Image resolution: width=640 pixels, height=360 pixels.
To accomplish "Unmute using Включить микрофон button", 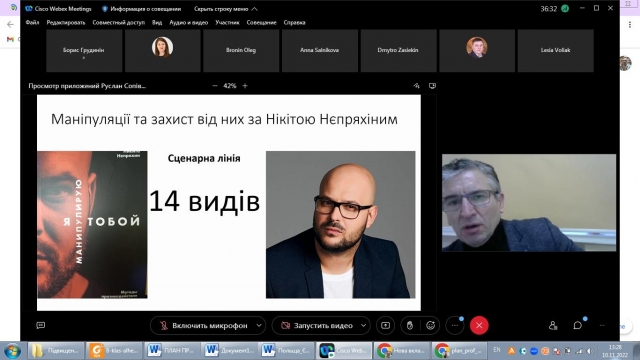I will tap(204, 325).
